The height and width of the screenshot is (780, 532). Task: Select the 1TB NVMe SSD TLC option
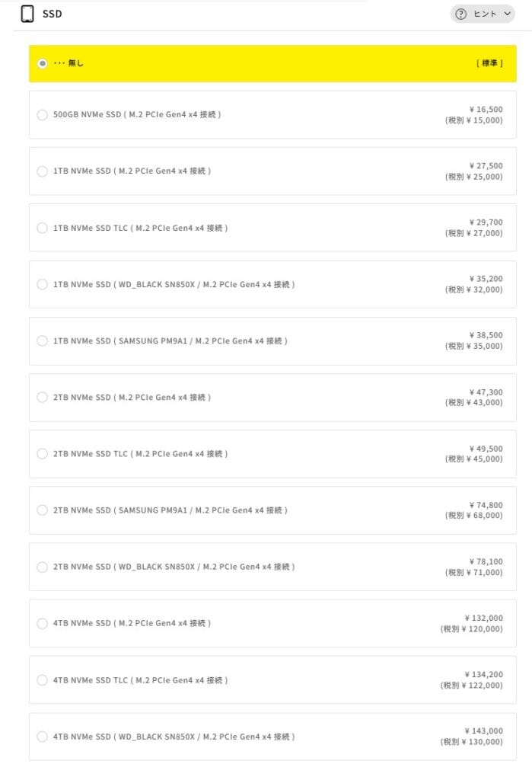tap(42, 228)
